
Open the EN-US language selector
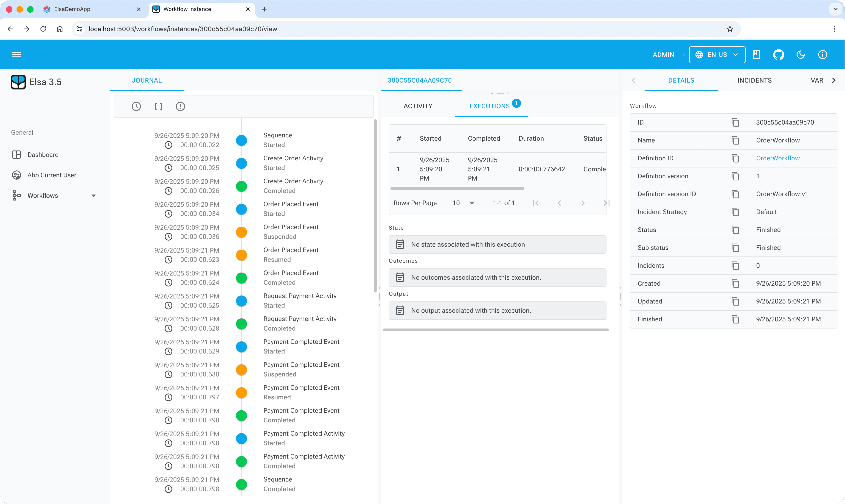717,54
